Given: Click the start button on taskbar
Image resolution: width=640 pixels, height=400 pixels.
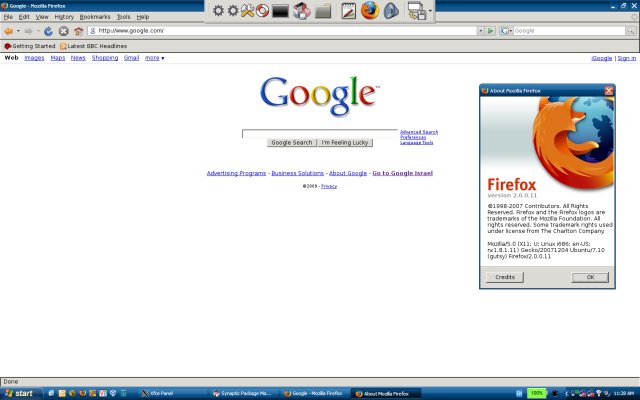Looking at the screenshot, I should point(20,393).
